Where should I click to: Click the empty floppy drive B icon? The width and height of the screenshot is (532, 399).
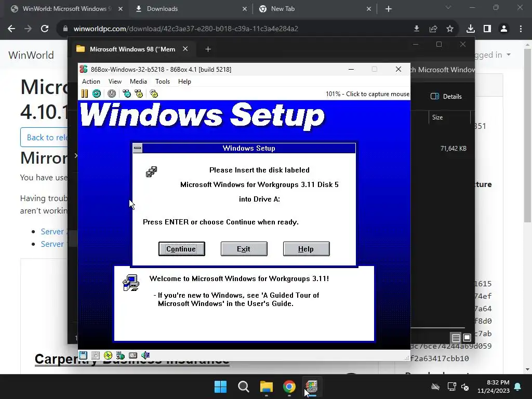(96, 355)
